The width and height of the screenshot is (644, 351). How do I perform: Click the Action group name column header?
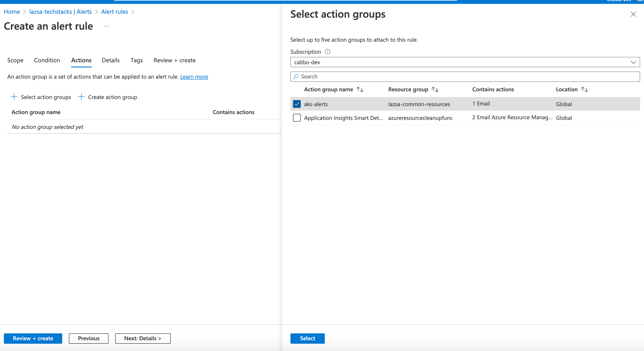pyautogui.click(x=328, y=89)
